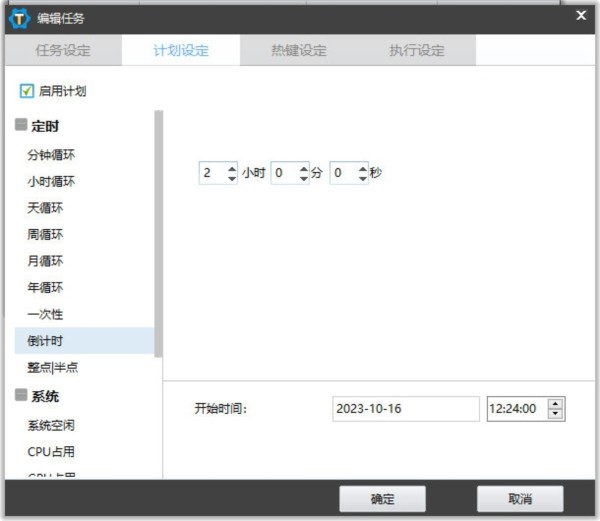Collapse the 系统 category group
This screenshot has height=521, width=600.
pyautogui.click(x=21, y=396)
